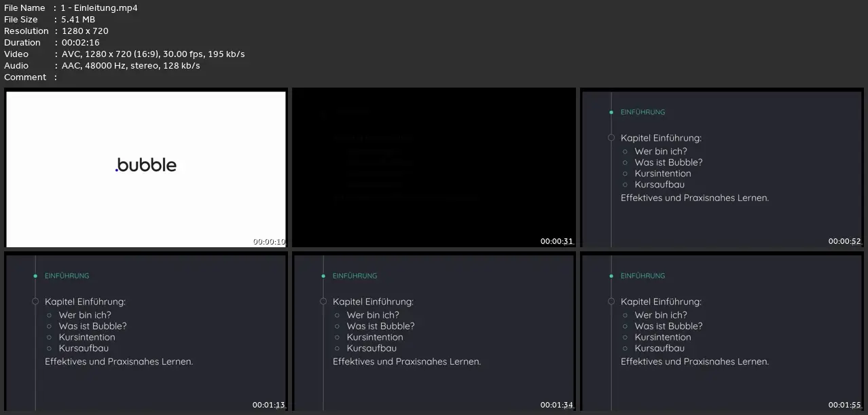Click the file name text 1 - Einleitung.mp4
The width and height of the screenshot is (868, 415).
pyautogui.click(x=99, y=8)
